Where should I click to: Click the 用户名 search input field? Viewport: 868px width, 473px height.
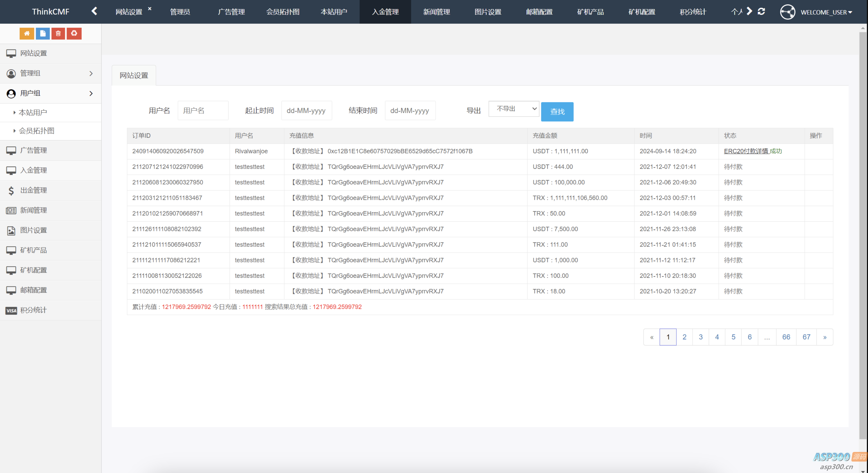tap(203, 110)
